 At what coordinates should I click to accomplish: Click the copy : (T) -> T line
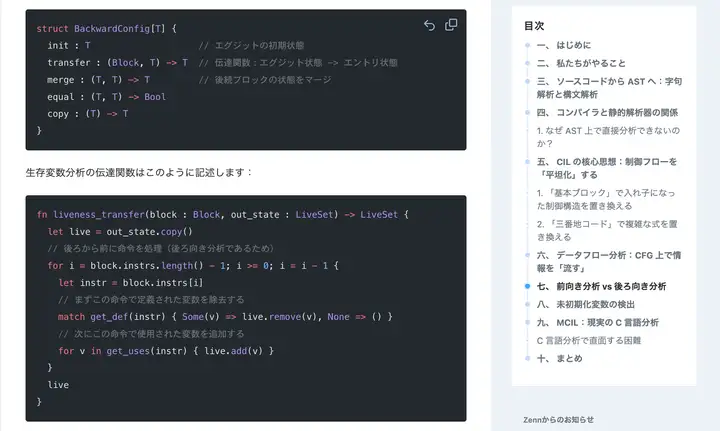tap(88, 114)
